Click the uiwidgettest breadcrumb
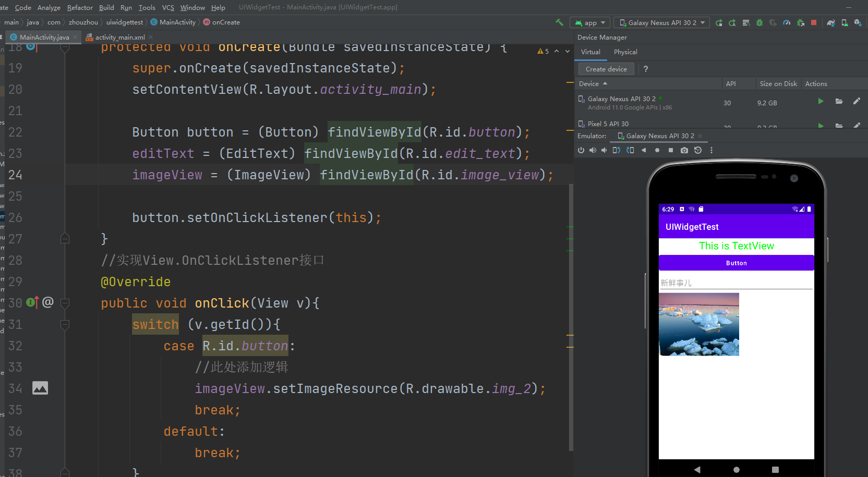 125,22
